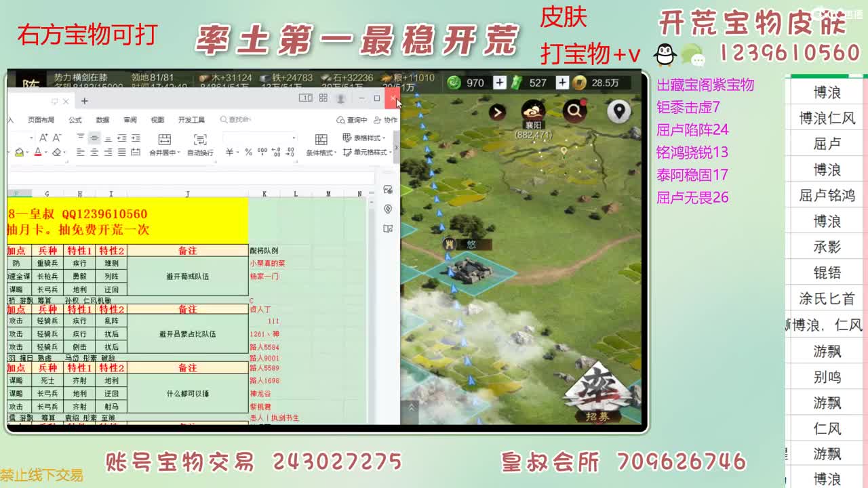Click the 涂氏匕首 cell in right sheet
This screenshot has height=488, width=868.
(827, 298)
